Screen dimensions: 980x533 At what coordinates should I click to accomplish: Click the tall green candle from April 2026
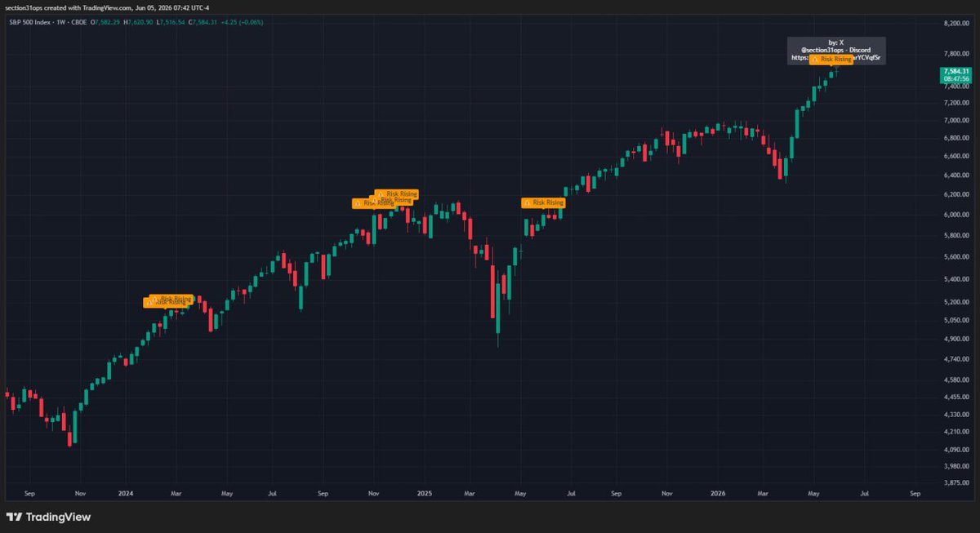pyautogui.click(x=795, y=124)
